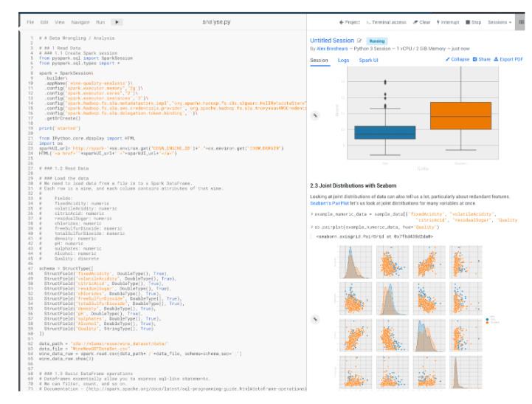Click the 'sb.pairplot' command in session output
Image resolution: width=532 pixels, height=404 pixels.
(376, 227)
